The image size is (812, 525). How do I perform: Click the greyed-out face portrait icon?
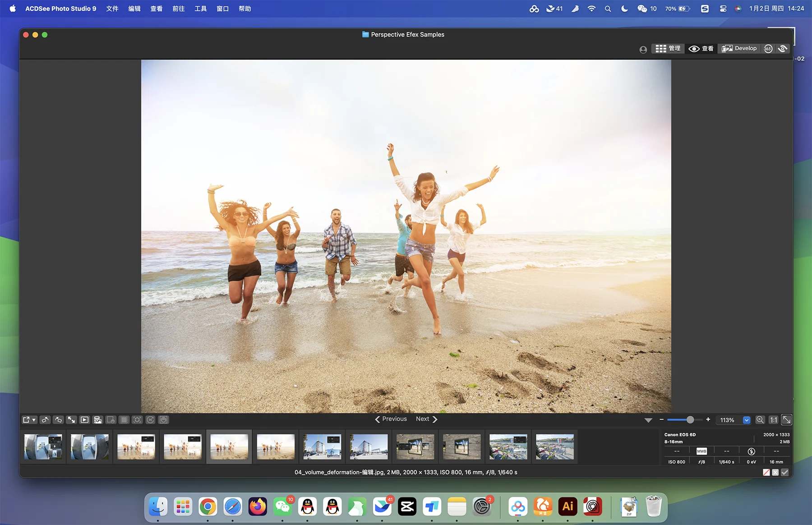[x=164, y=420]
